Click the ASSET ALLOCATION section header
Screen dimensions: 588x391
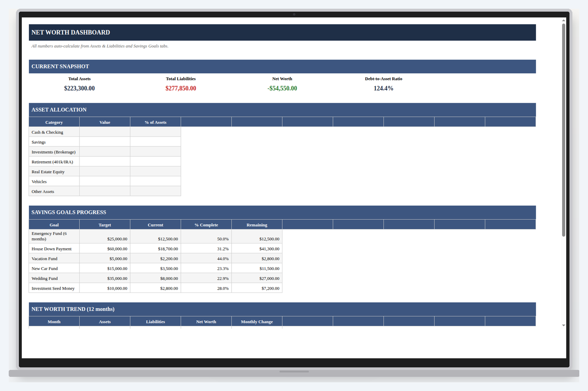tap(282, 110)
